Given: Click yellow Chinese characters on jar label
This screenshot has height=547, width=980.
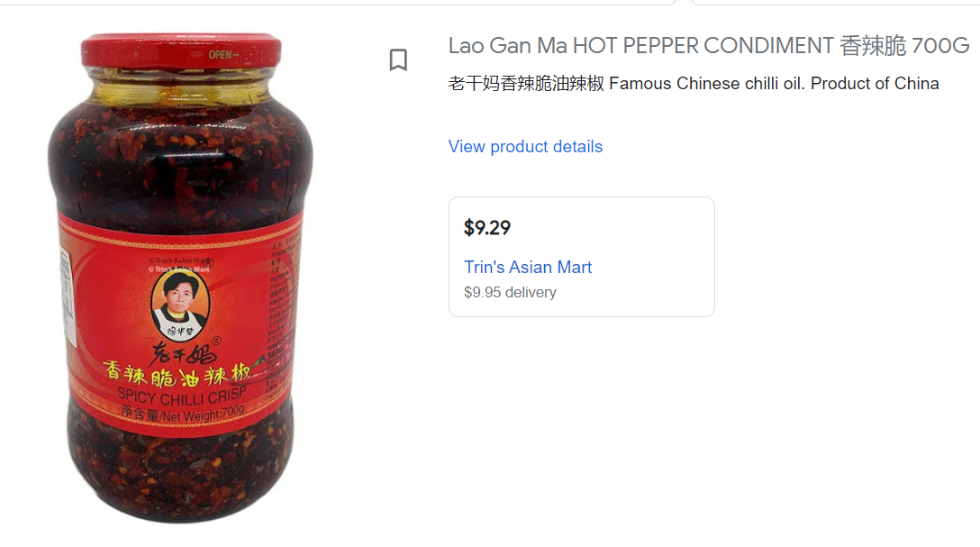Looking at the screenshot, I should (177, 376).
